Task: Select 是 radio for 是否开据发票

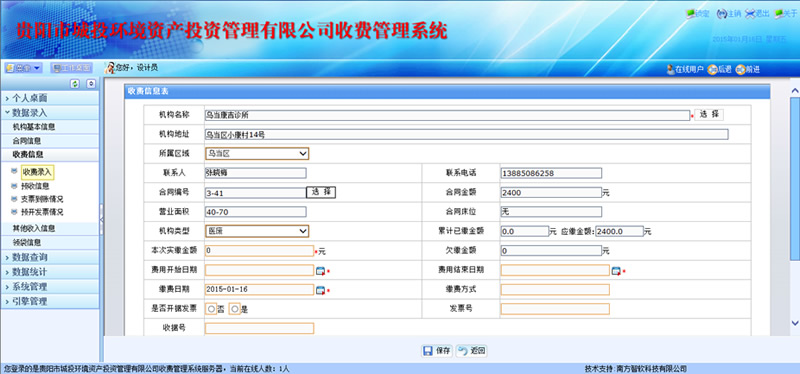Action: click(235, 309)
